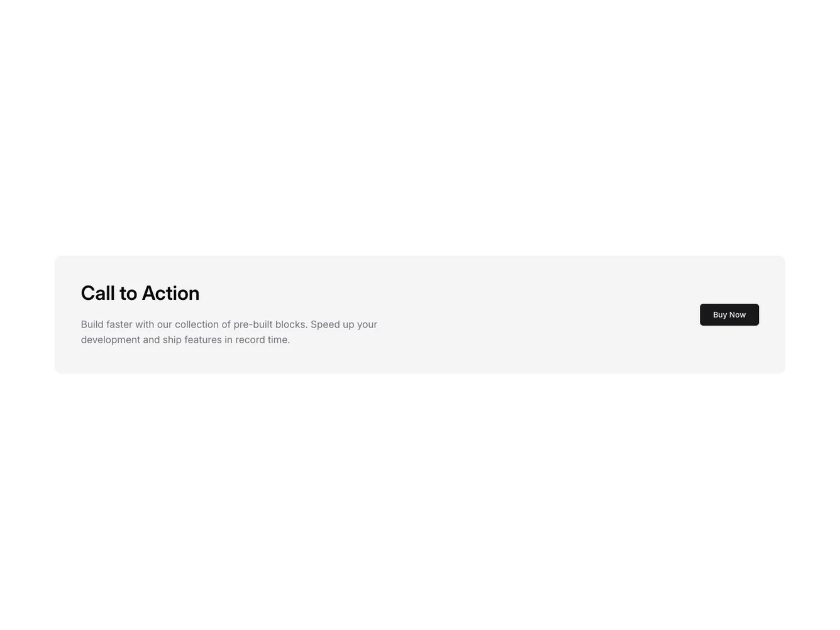Click the word "ship" in description
The height and width of the screenshot is (630, 840).
(x=172, y=340)
